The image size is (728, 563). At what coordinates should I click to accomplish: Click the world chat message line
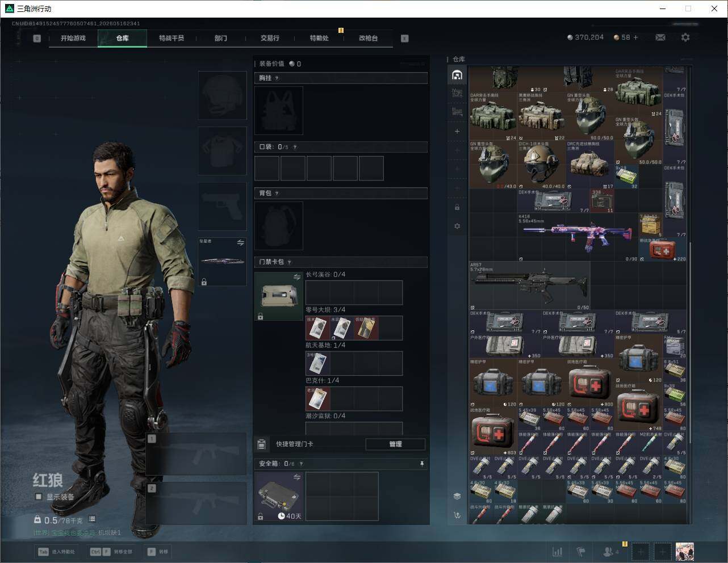pyautogui.click(x=77, y=533)
